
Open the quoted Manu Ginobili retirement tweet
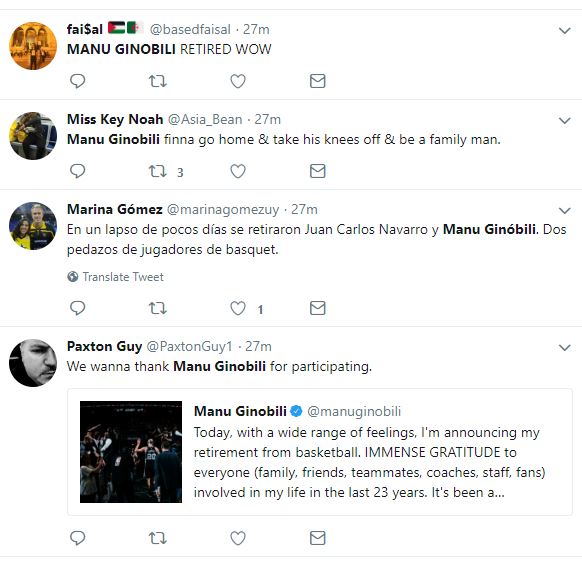320,452
